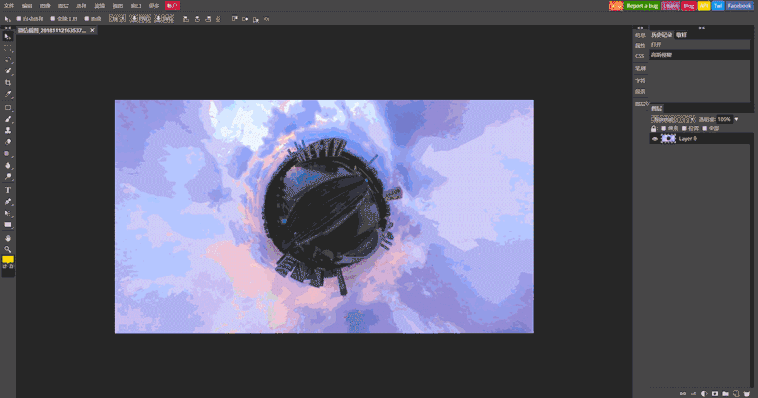Open the first menu in the menu bar
The width and height of the screenshot is (758, 398).
click(x=9, y=6)
